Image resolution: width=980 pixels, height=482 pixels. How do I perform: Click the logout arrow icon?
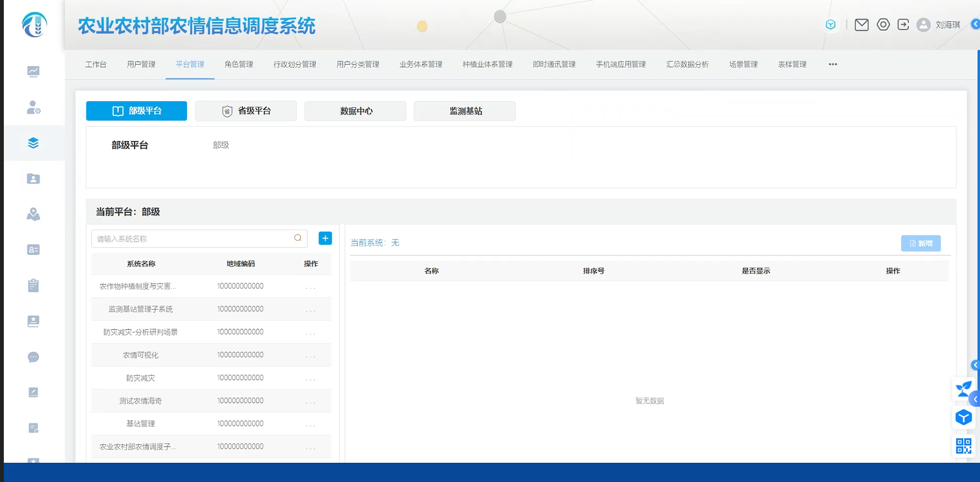pyautogui.click(x=903, y=25)
